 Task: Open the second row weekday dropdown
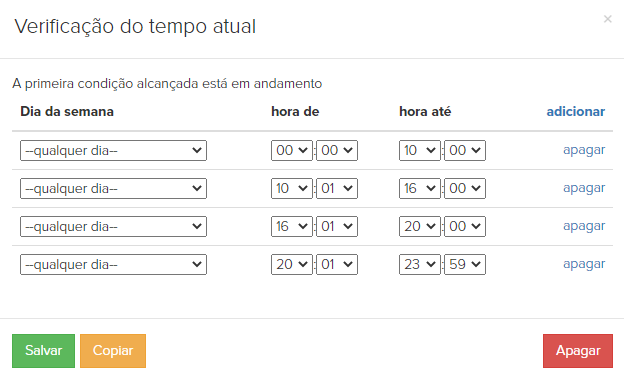113,188
